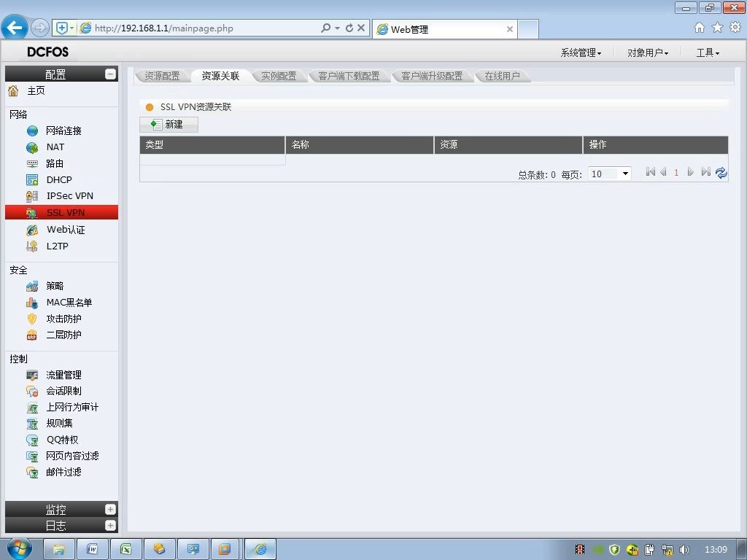Image resolution: width=747 pixels, height=560 pixels.
Task: Click the 上网行为审计 icon
Action: [32, 407]
